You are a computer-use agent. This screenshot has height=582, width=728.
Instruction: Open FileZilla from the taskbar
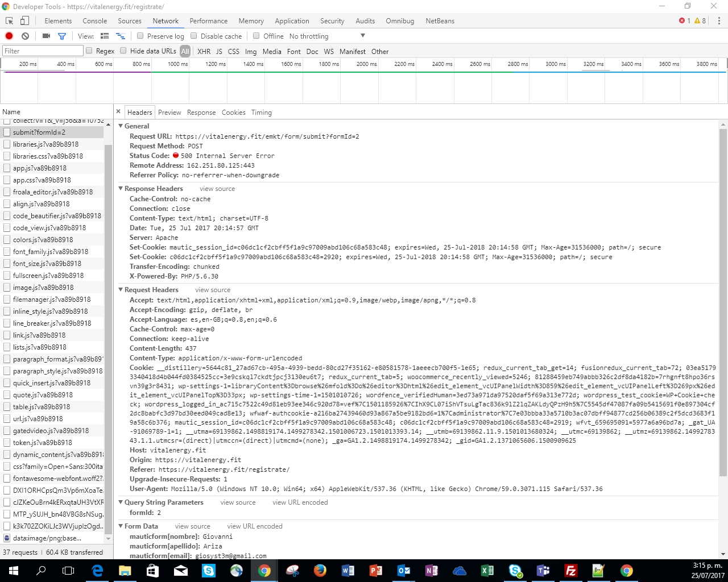pos(570,571)
